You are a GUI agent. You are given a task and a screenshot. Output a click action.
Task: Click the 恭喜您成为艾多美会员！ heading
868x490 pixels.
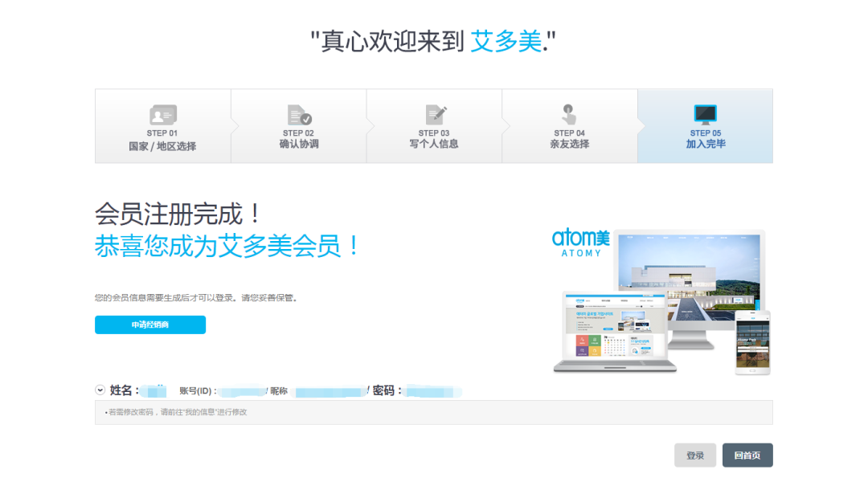point(227,246)
